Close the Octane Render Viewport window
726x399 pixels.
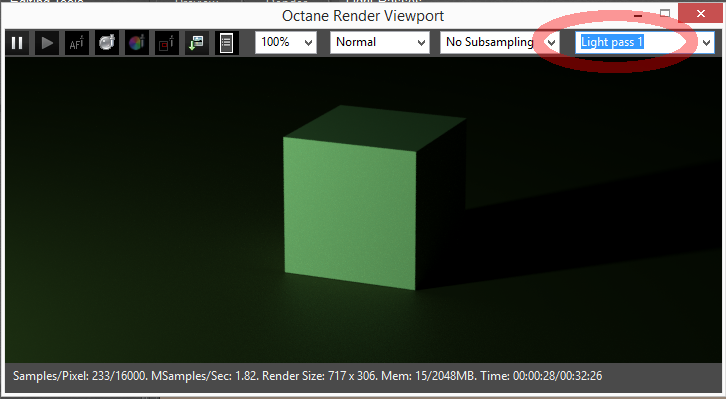coord(701,14)
